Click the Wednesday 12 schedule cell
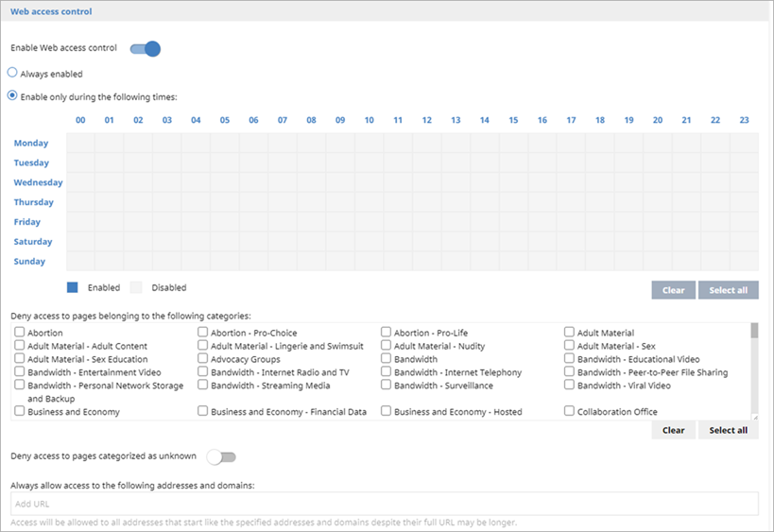This screenshot has height=532, width=774. click(x=427, y=182)
